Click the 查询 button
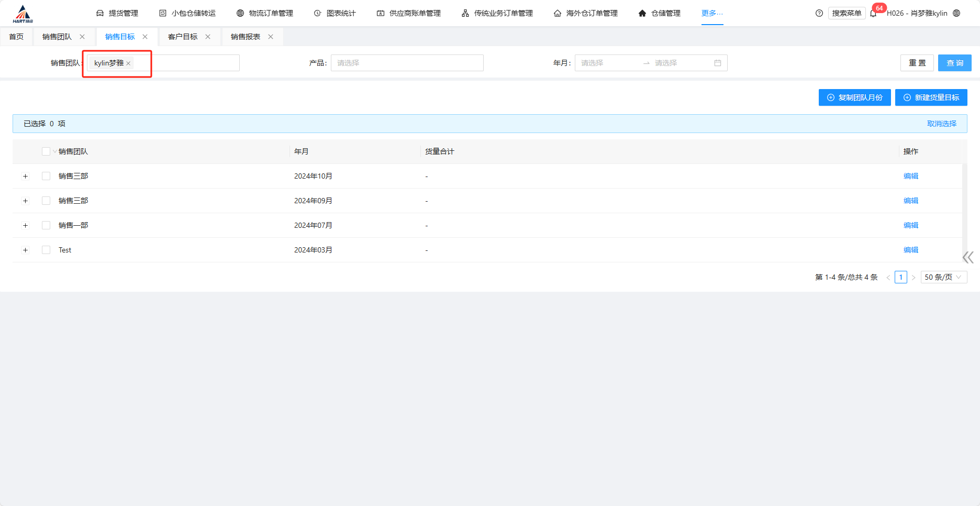The image size is (980, 506). 954,63
